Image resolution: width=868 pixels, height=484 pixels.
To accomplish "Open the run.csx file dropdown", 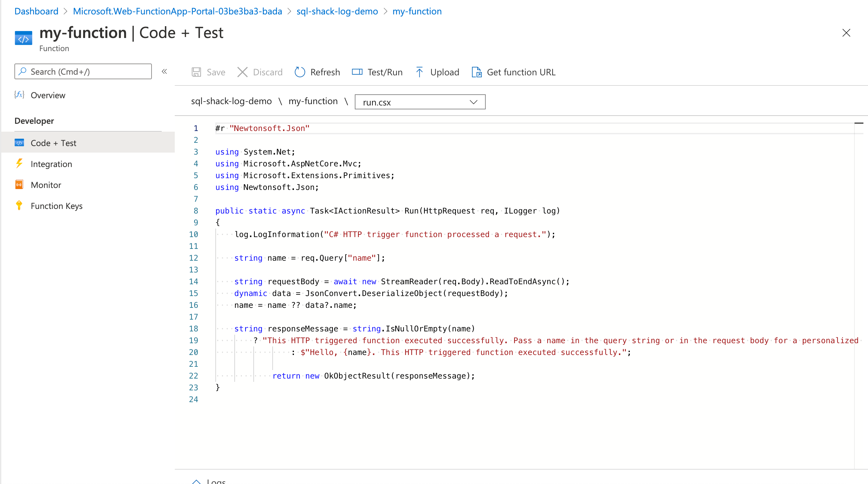I will [x=420, y=102].
